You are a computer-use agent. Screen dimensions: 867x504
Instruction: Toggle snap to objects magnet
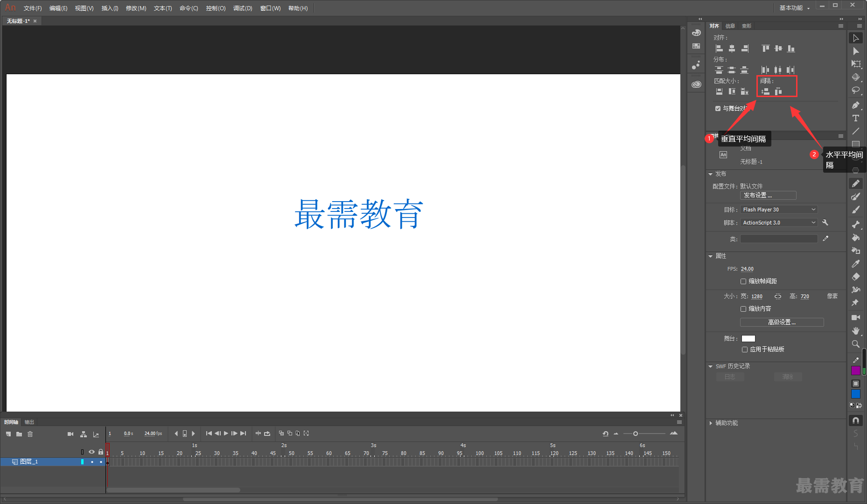856,420
